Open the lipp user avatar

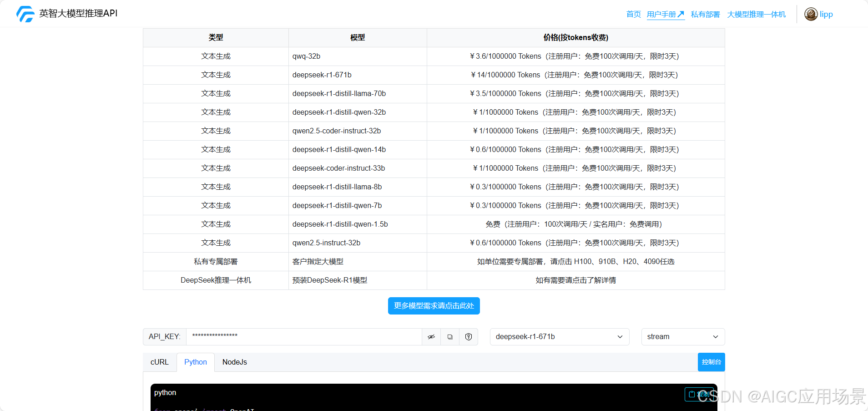tap(811, 14)
